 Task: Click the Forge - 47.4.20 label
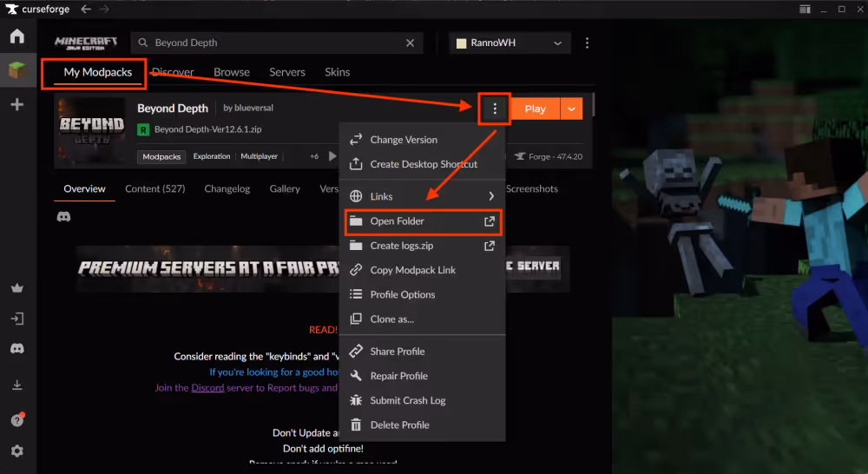point(556,157)
